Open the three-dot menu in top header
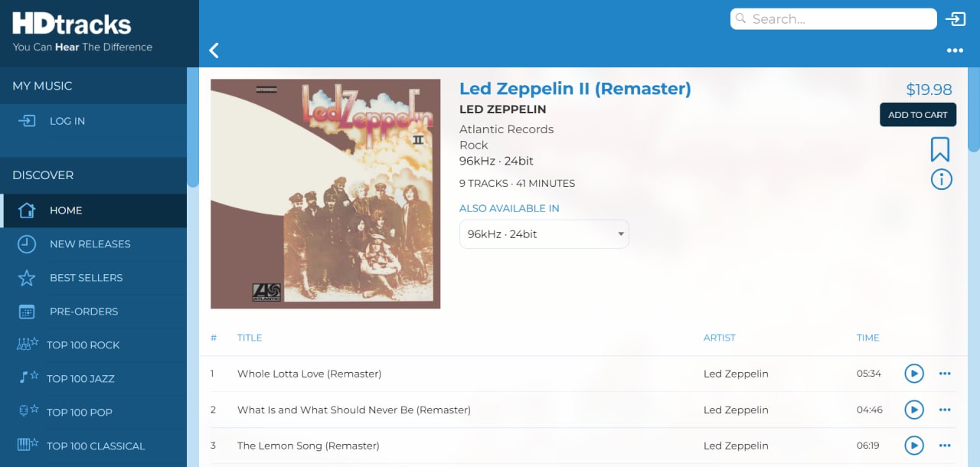980x467 pixels. (955, 51)
